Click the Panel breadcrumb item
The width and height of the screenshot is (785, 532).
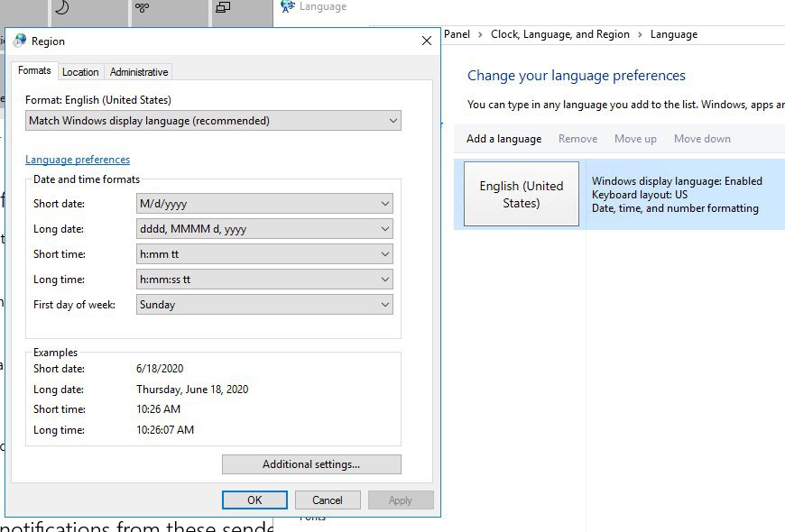[457, 34]
